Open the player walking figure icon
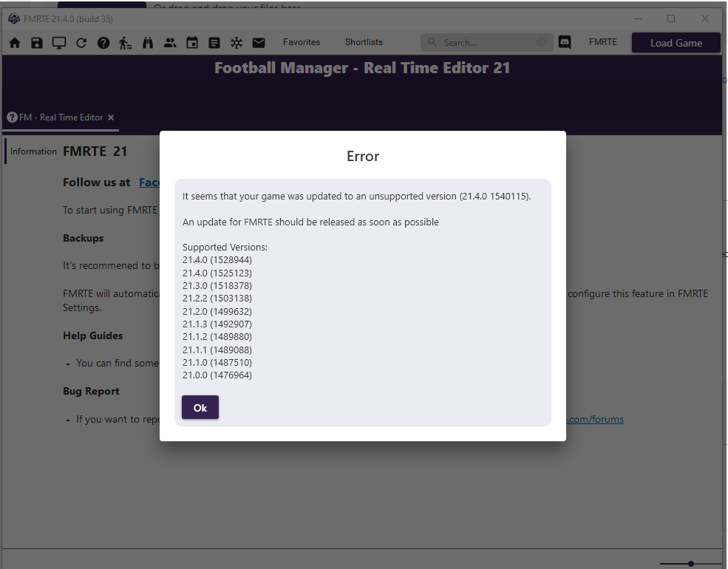The image size is (728, 569). pyautogui.click(x=126, y=43)
